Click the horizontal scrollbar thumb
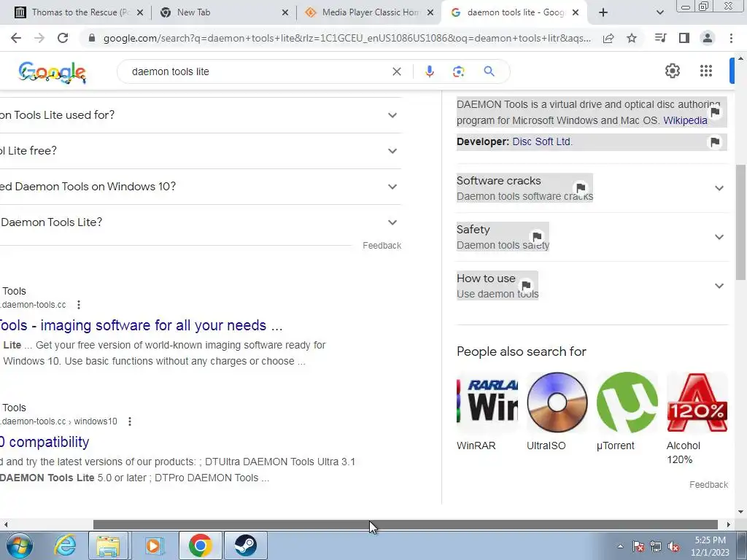The image size is (747, 560). tap(405, 525)
